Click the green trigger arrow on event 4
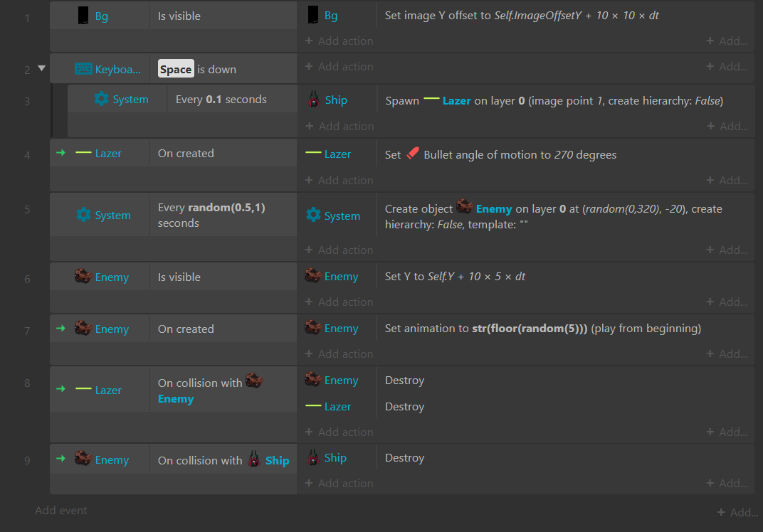Image resolution: width=763 pixels, height=532 pixels. pos(60,153)
